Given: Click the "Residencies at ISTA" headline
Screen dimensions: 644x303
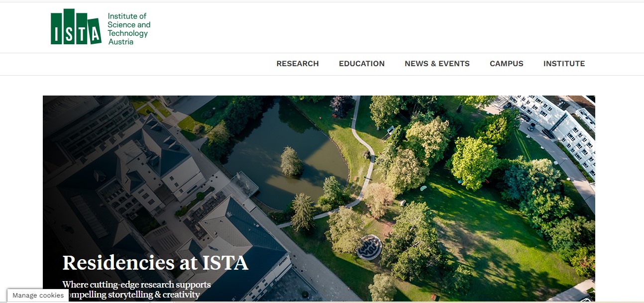Looking at the screenshot, I should coord(155,263).
